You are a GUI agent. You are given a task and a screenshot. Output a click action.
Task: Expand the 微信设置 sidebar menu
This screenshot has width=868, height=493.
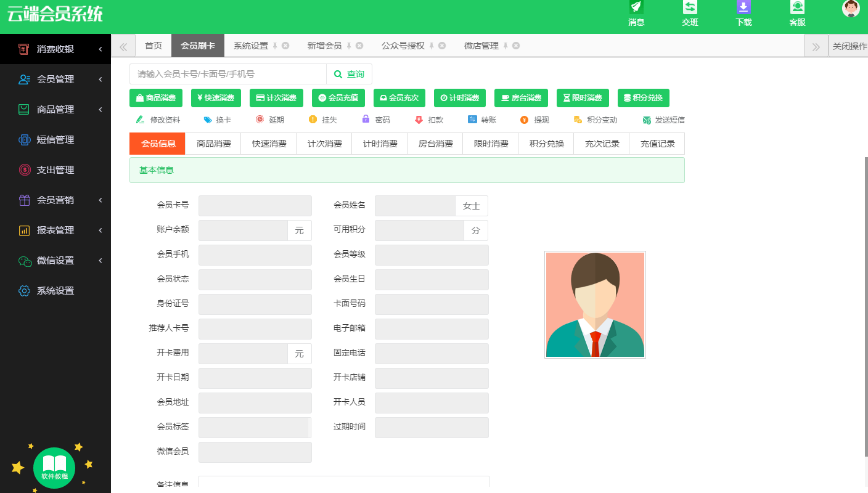tap(55, 260)
